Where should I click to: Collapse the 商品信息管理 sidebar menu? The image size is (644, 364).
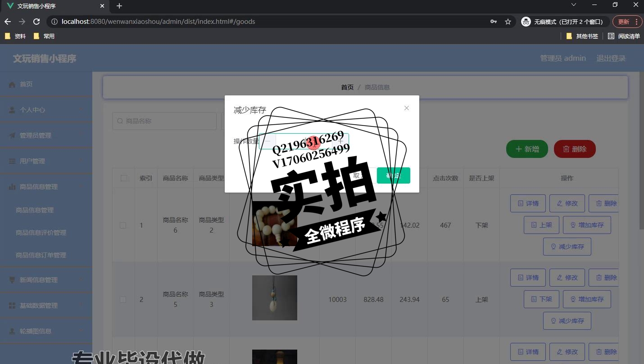[46, 187]
